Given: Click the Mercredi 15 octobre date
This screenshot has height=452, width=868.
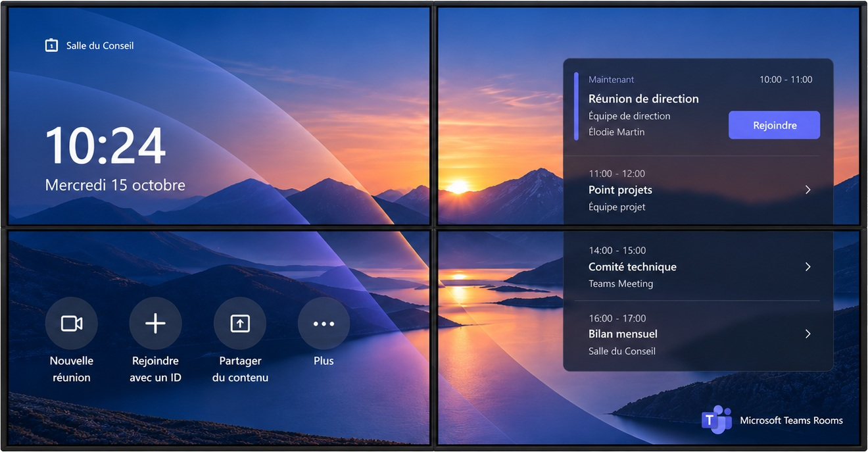Looking at the screenshot, I should pos(115,185).
